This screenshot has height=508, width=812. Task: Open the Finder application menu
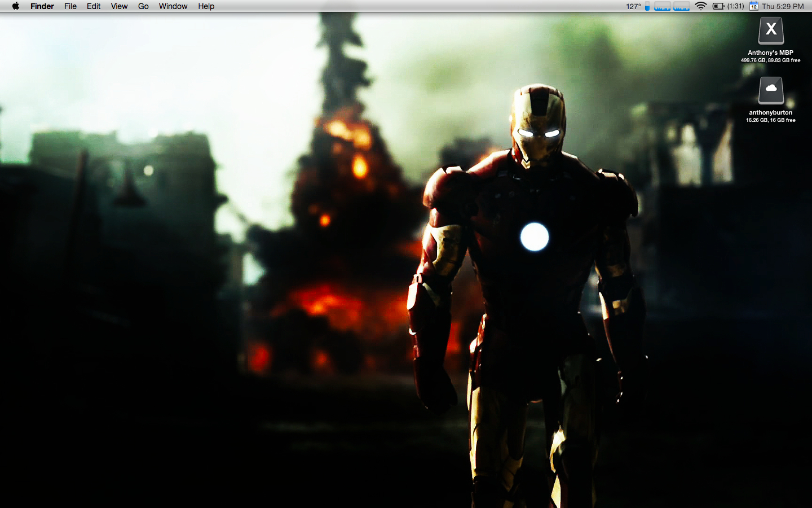point(42,6)
